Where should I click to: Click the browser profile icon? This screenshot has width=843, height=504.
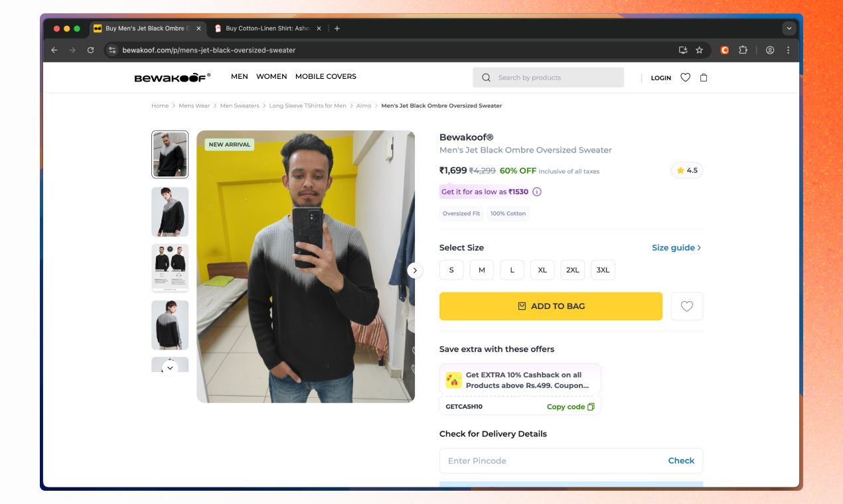pyautogui.click(x=769, y=50)
